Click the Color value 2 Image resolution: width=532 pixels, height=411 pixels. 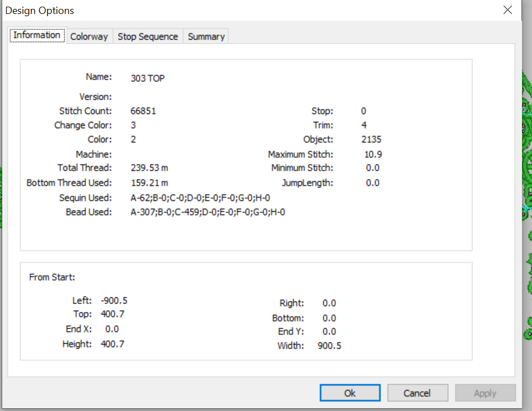click(133, 139)
